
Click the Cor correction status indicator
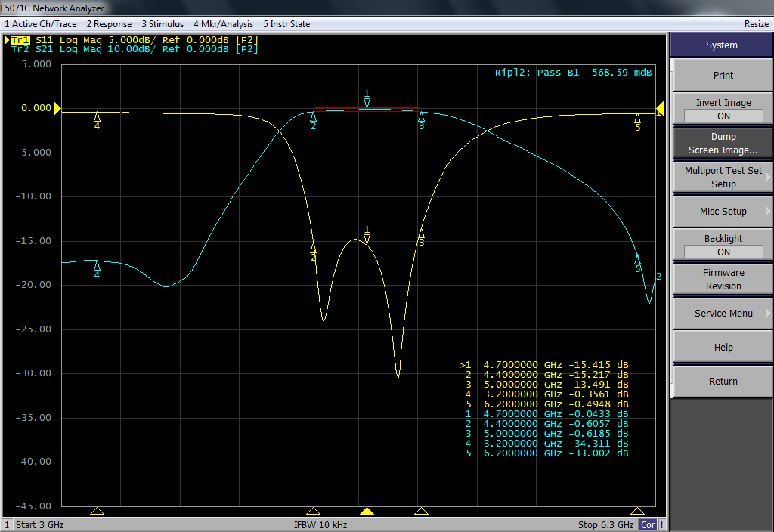click(x=648, y=524)
